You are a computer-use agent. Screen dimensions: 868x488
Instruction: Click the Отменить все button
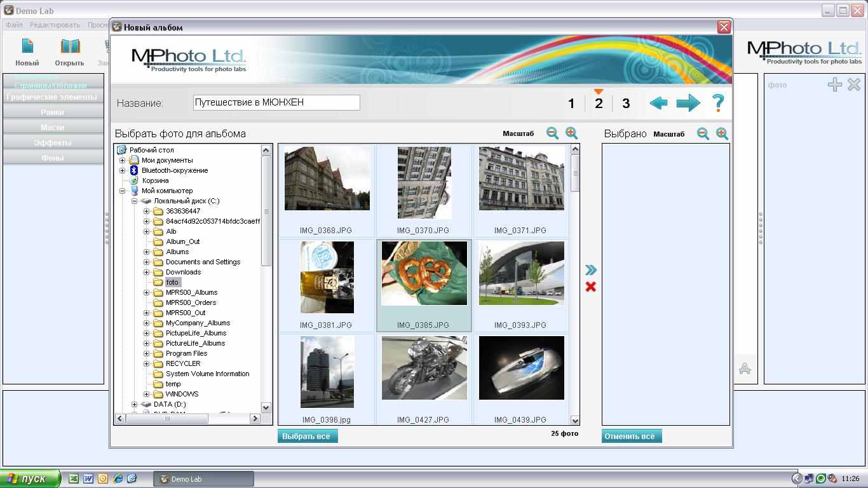click(632, 437)
